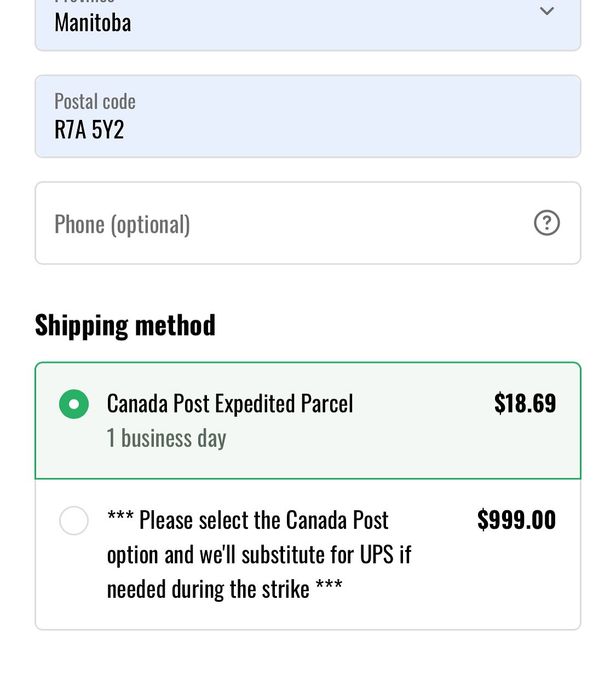Click the Postal code field label
The image size is (616, 687).
[95, 102]
